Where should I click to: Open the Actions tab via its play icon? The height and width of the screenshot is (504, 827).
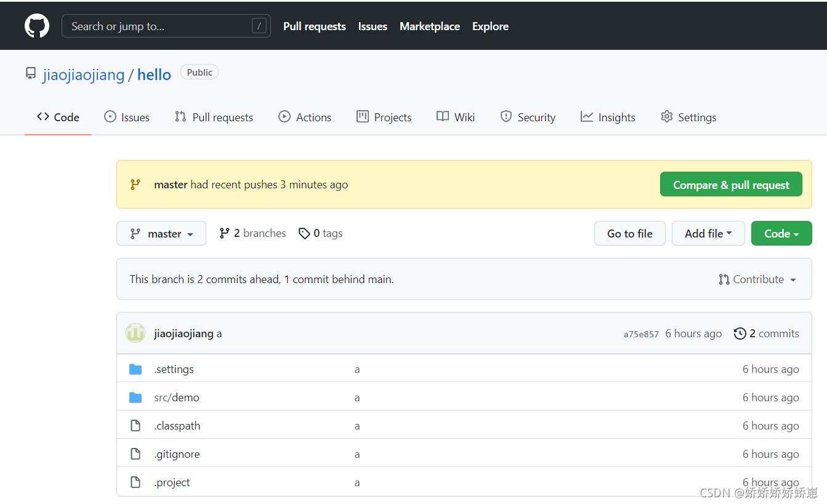pyautogui.click(x=284, y=116)
